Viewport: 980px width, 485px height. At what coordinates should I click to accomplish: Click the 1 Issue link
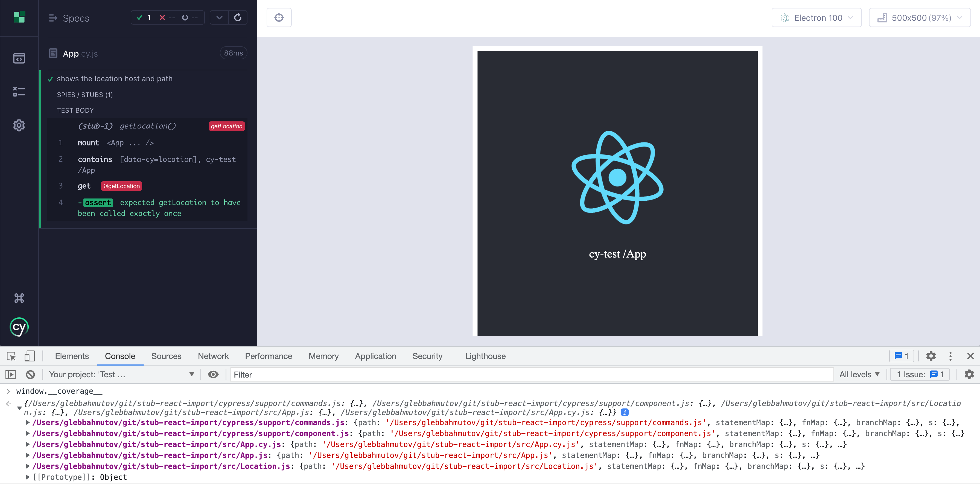click(x=920, y=374)
